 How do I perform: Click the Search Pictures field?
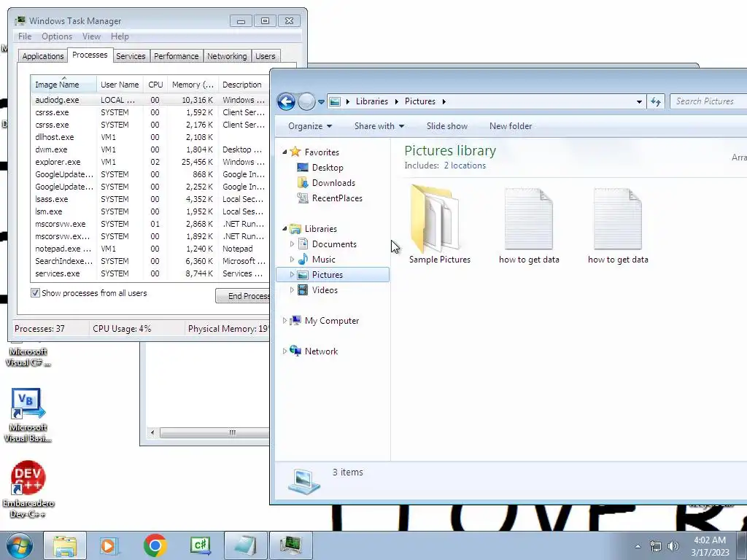coord(708,101)
